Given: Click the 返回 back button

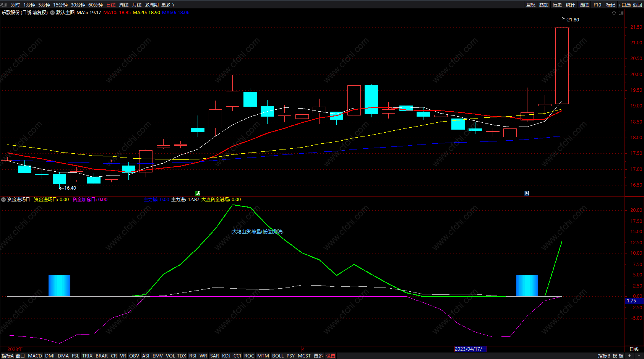Looking at the screenshot, I should point(638,5).
